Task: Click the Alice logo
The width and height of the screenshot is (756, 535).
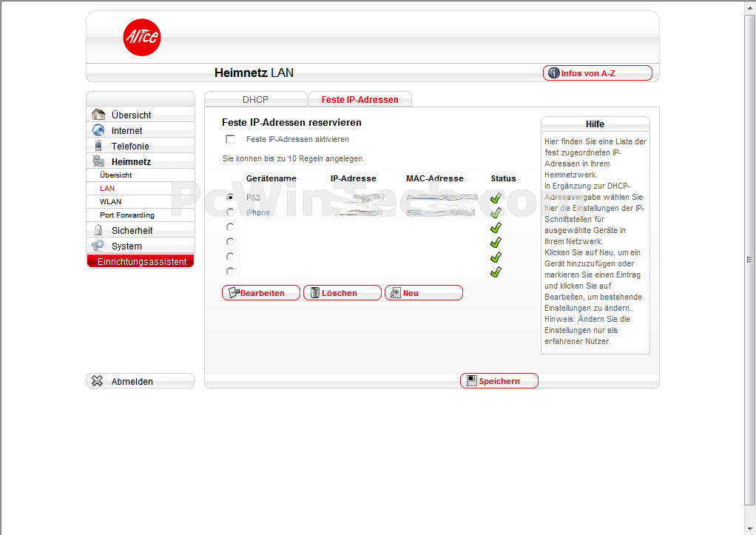Action: (x=142, y=37)
